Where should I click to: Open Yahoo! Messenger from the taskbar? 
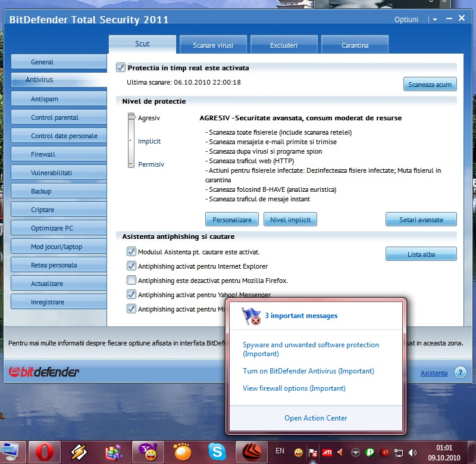(x=148, y=453)
